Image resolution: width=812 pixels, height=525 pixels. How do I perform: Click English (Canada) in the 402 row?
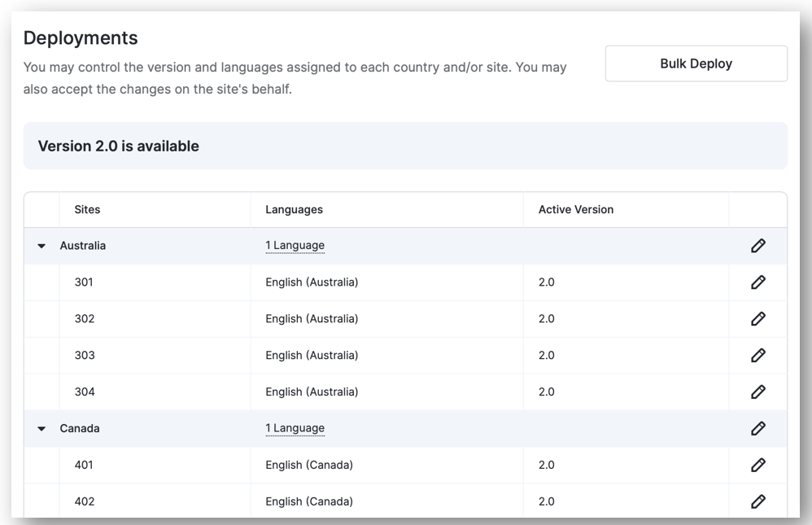point(309,501)
